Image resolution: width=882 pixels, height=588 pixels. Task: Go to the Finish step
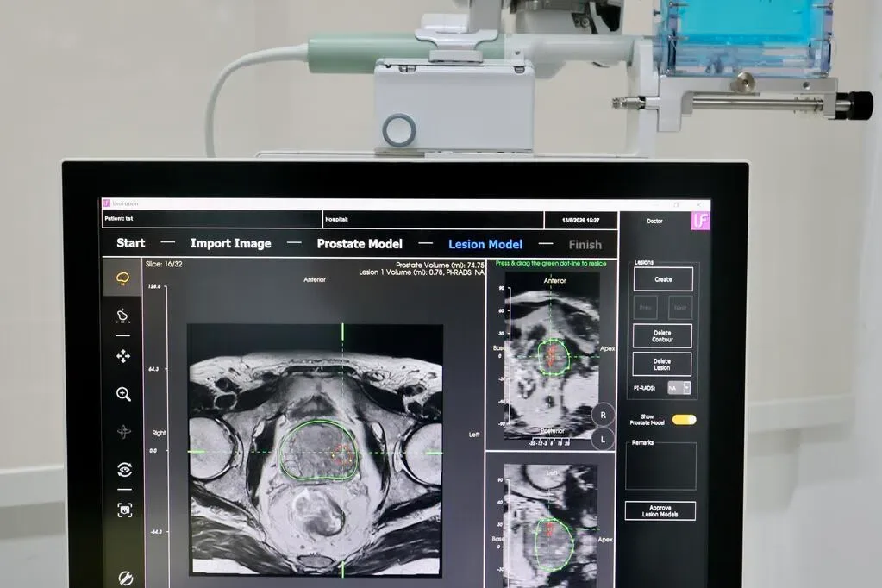click(585, 245)
